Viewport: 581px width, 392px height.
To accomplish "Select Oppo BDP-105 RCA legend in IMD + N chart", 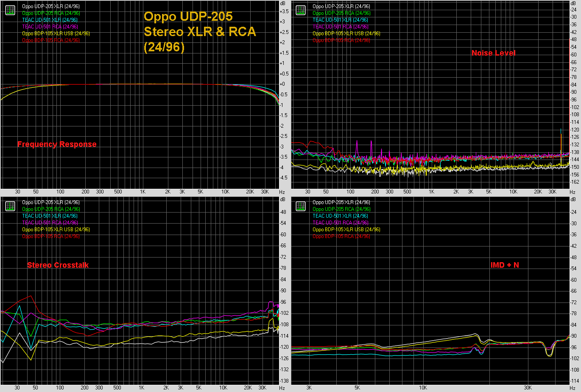I will tap(341, 236).
